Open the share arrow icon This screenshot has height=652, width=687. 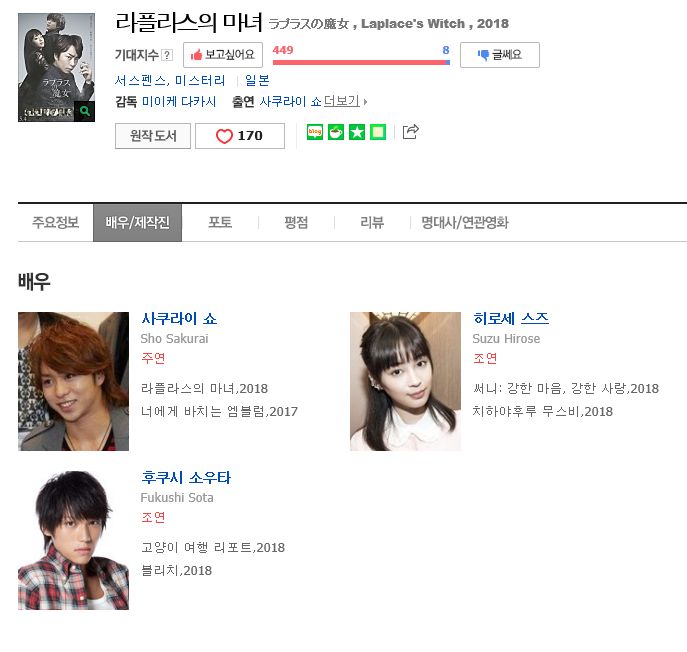pos(411,131)
